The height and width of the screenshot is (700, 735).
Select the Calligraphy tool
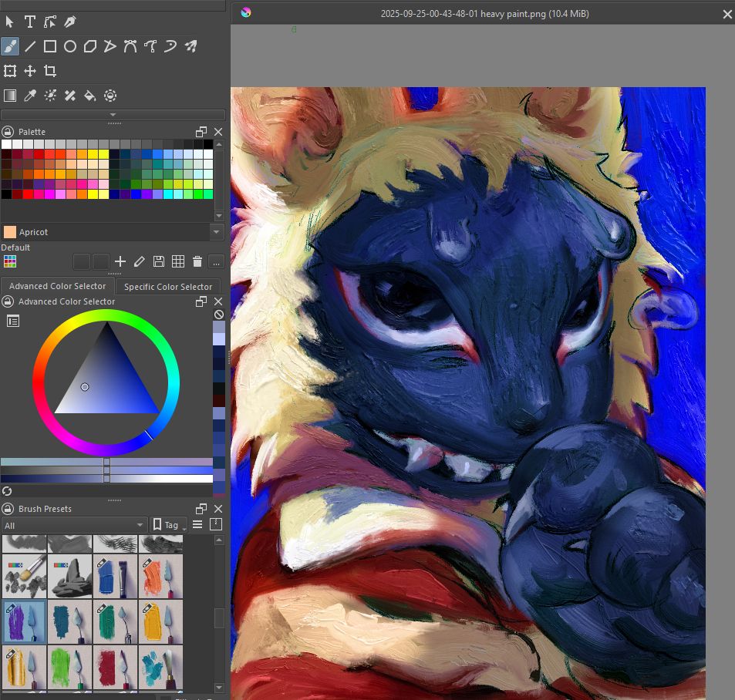click(x=70, y=22)
